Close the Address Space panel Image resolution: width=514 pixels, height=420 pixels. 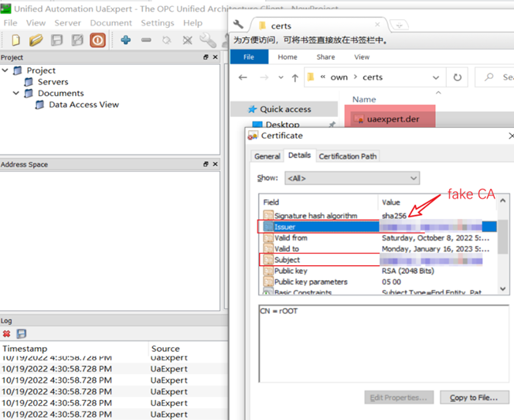coord(216,164)
